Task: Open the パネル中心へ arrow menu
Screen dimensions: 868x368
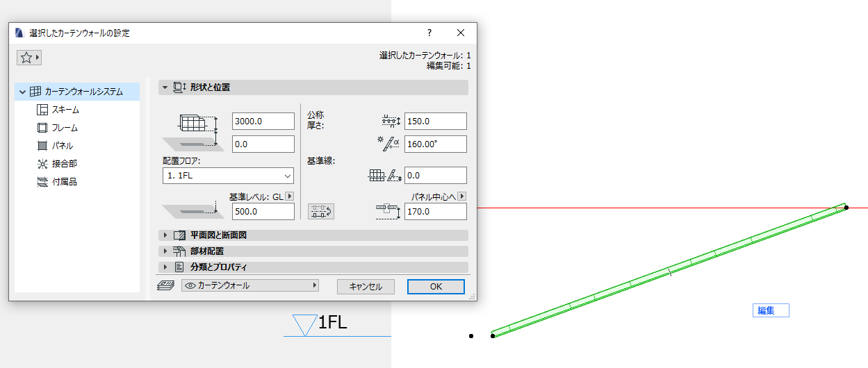Action: coord(462,196)
